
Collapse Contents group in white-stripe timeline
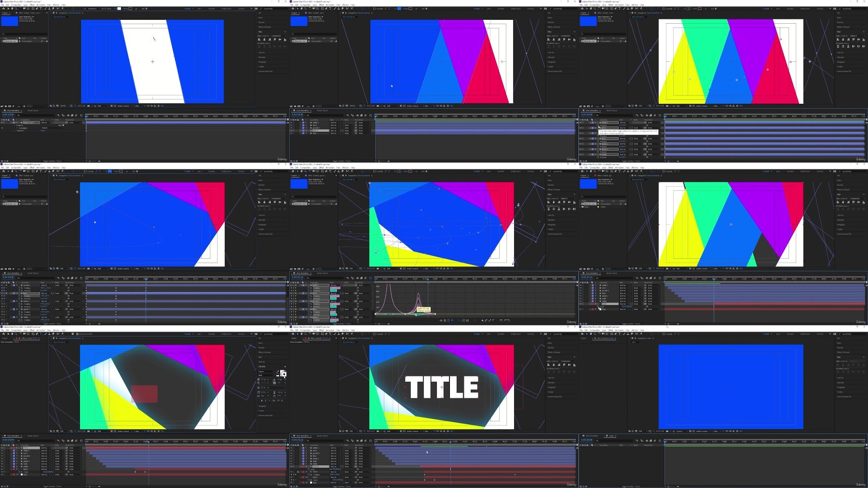tap(14, 125)
